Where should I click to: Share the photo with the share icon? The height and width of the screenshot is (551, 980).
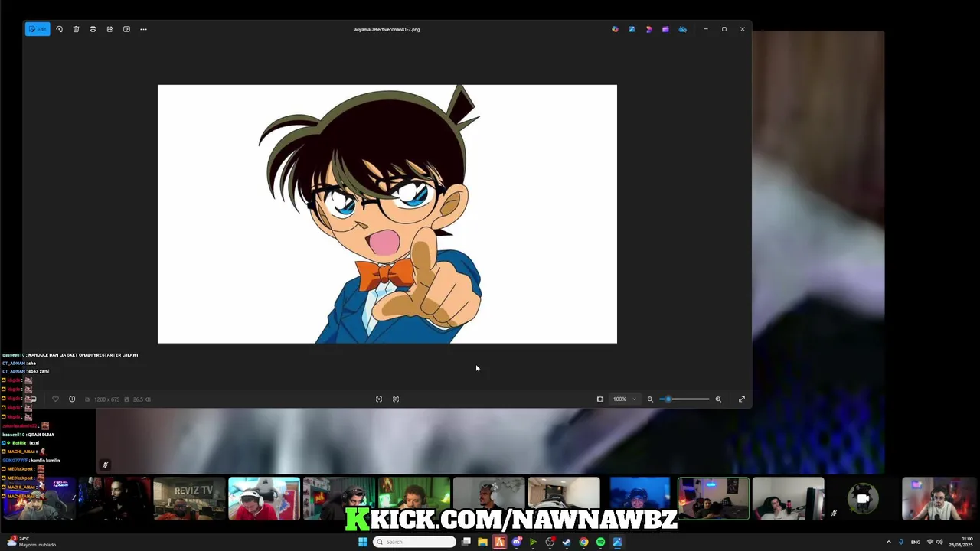tap(109, 29)
